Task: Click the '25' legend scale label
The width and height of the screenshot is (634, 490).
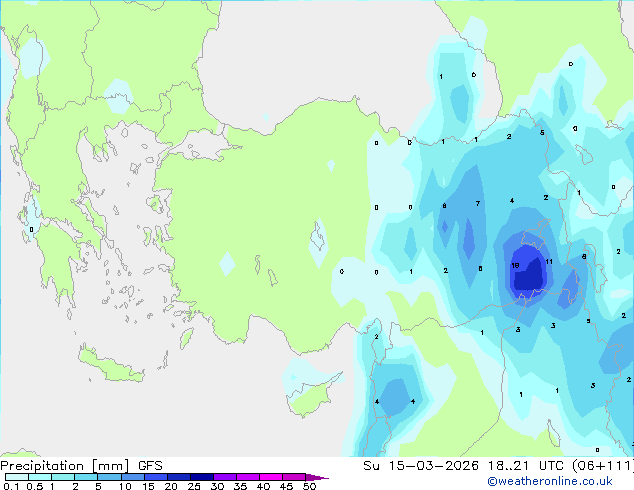Action: pyautogui.click(x=194, y=486)
